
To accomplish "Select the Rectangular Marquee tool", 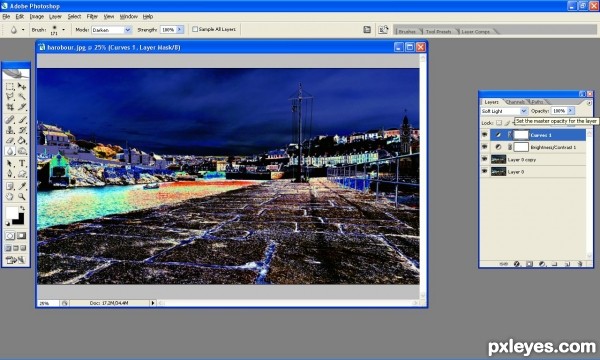I will (10, 87).
